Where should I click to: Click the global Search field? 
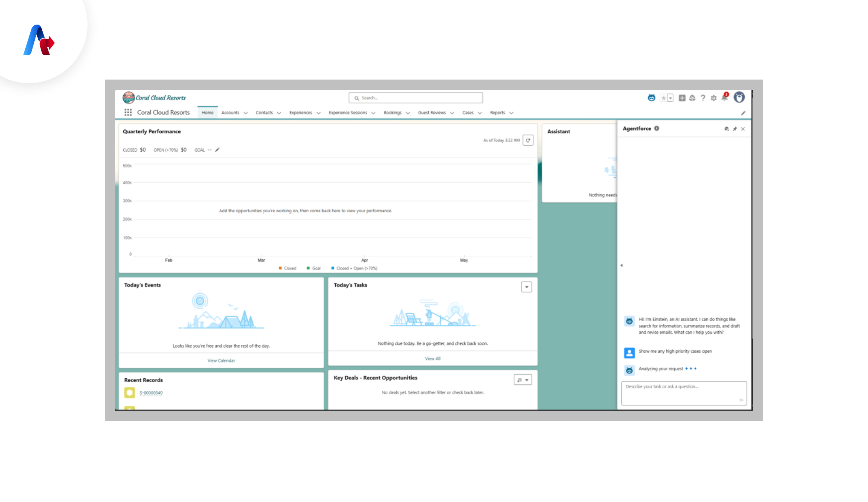tap(416, 98)
